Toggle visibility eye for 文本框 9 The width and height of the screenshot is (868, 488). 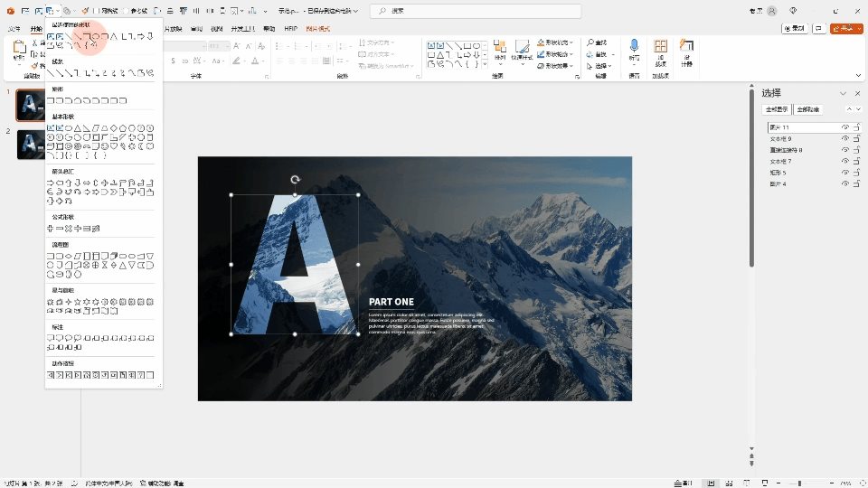click(845, 139)
